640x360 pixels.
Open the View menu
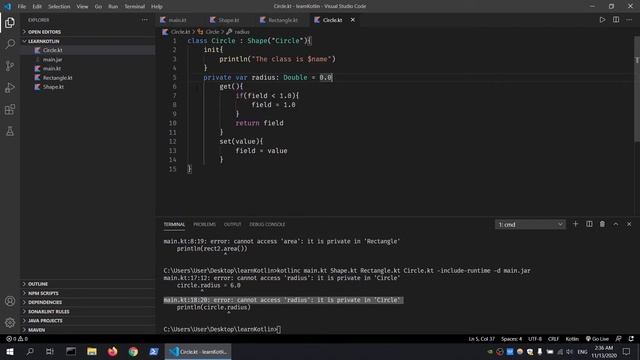(x=82, y=6)
